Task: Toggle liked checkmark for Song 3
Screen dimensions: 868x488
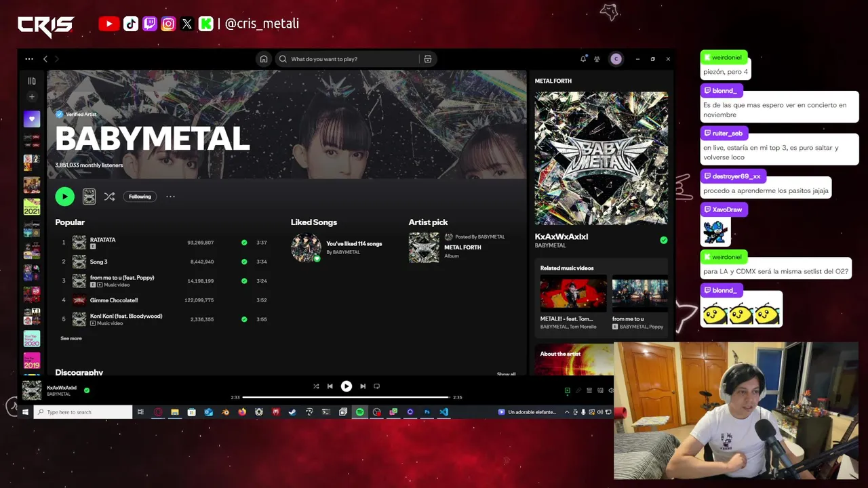Action: coord(244,262)
